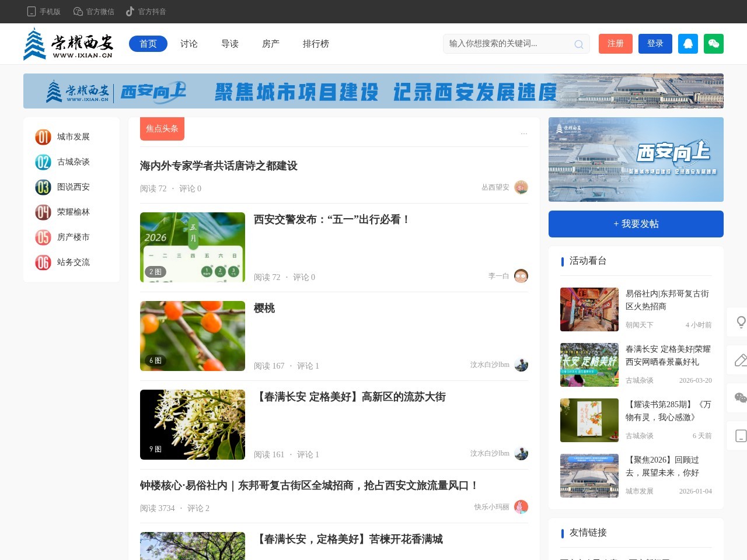
Task: Open the WeChat chat bubbles floating icon
Action: coord(741,398)
